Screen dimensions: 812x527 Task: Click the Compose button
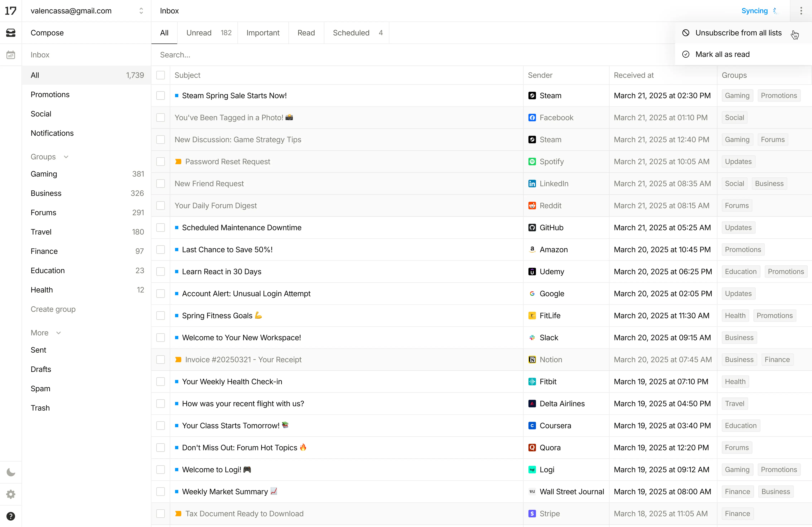87,33
